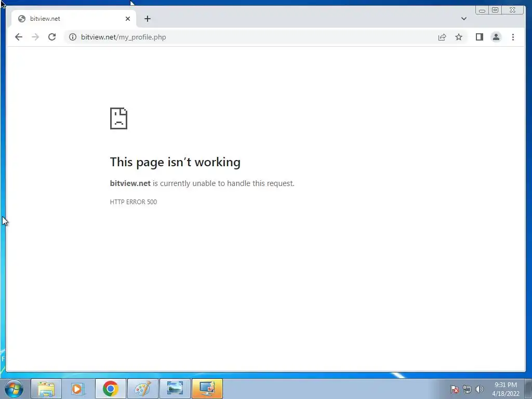Expand the tab search dropdown arrow
This screenshot has width=532, height=399.
[464, 19]
